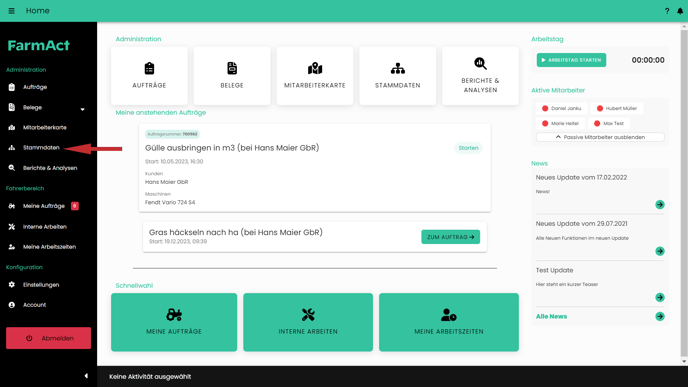Click Account user icon in sidebar
This screenshot has height=387, width=688.
coord(12,305)
